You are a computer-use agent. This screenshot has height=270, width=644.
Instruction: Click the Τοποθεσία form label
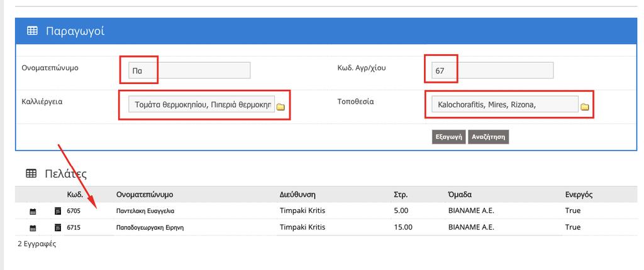355,101
